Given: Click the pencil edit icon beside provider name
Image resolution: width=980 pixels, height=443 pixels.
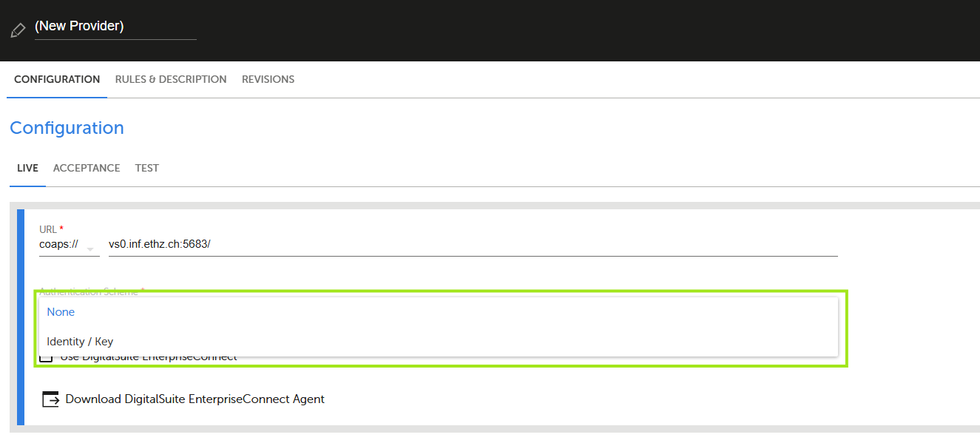Looking at the screenshot, I should click(18, 30).
